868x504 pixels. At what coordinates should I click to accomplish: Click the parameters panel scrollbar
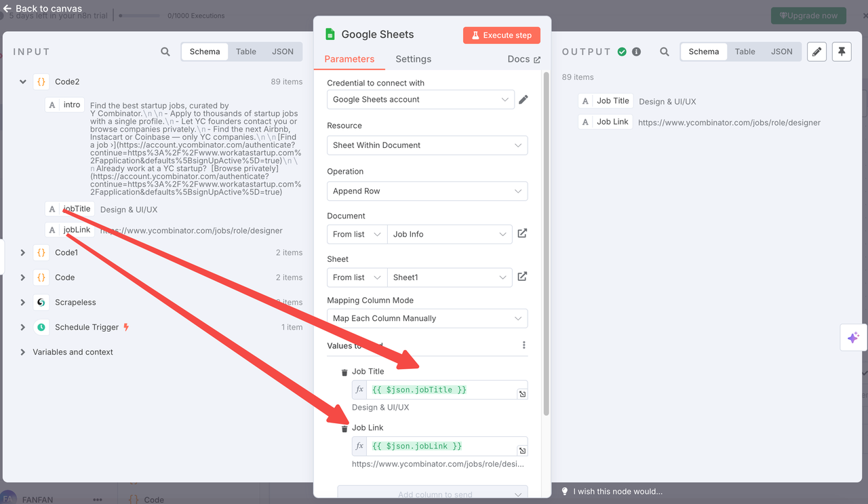(547, 244)
